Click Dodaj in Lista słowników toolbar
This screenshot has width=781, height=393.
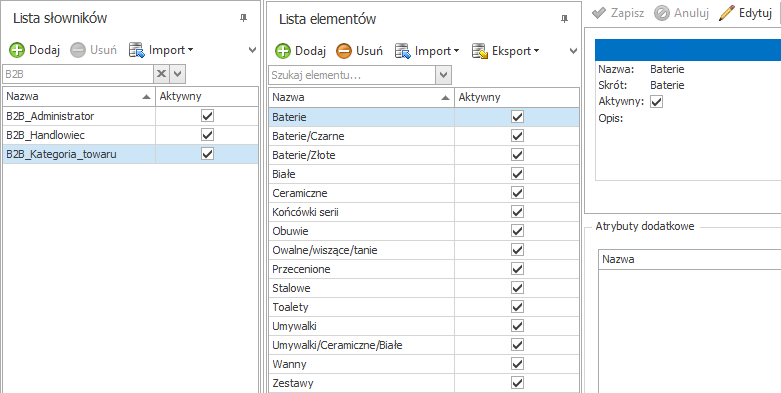coord(34,50)
